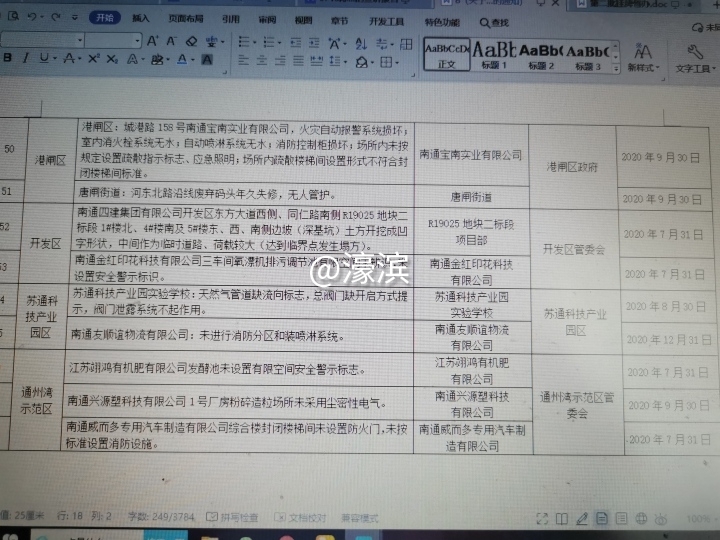Expand the font color dropdown arrow

[x=193, y=59]
